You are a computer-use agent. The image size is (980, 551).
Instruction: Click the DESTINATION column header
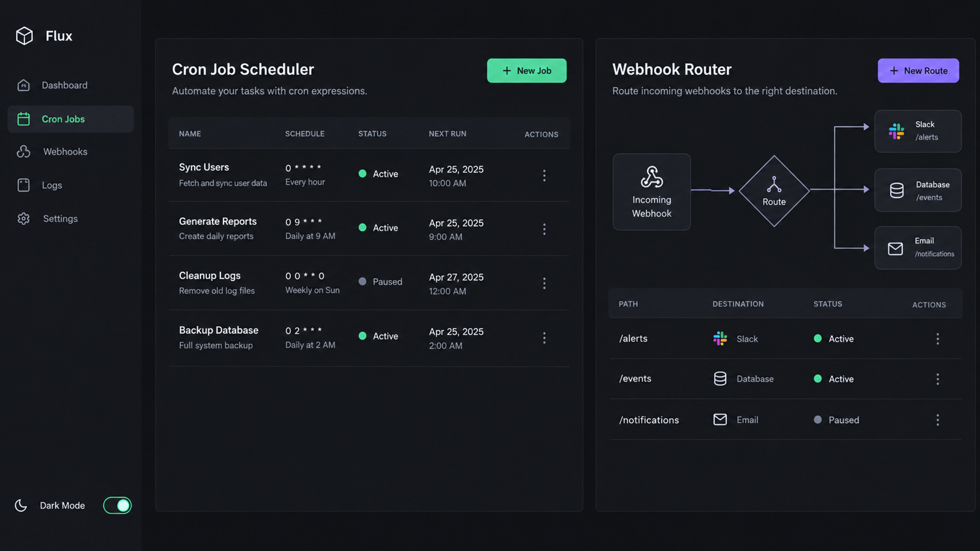pyautogui.click(x=738, y=304)
